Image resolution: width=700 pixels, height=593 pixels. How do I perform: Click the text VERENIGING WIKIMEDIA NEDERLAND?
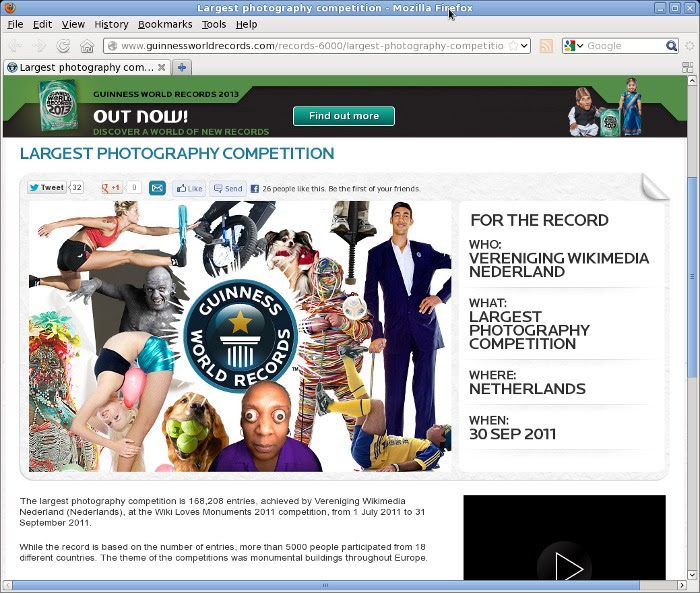559,265
